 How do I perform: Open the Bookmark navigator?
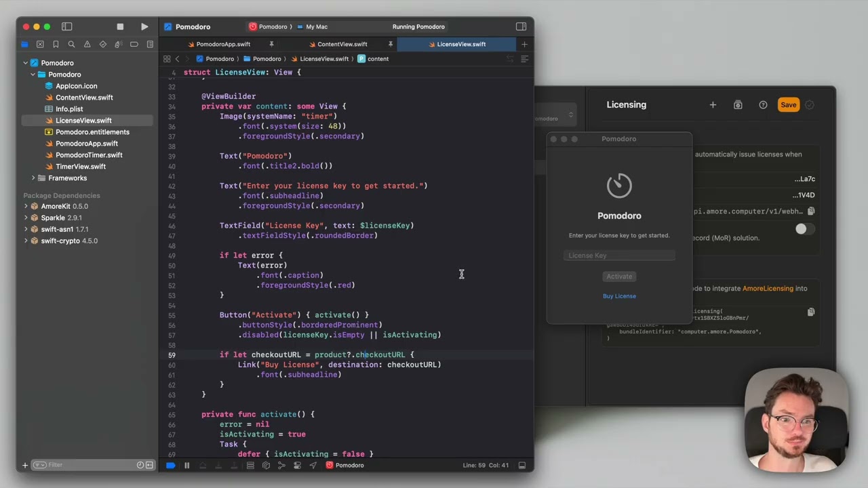point(56,45)
